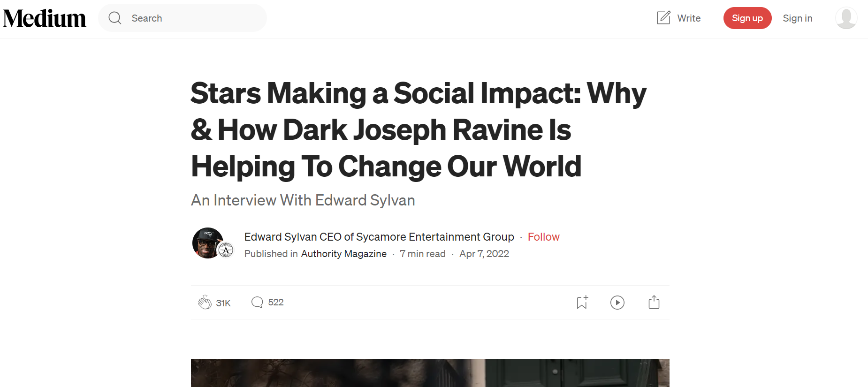Click the '7 min read' text

pos(423,254)
